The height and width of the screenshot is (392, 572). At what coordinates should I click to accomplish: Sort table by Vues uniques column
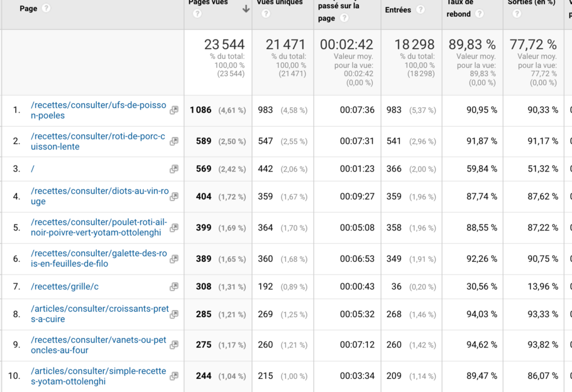click(x=279, y=3)
